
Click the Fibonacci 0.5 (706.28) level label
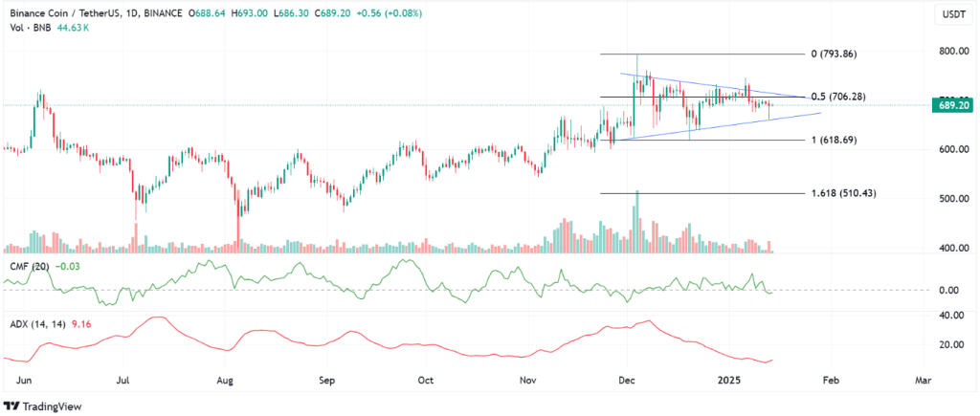pyautogui.click(x=838, y=97)
